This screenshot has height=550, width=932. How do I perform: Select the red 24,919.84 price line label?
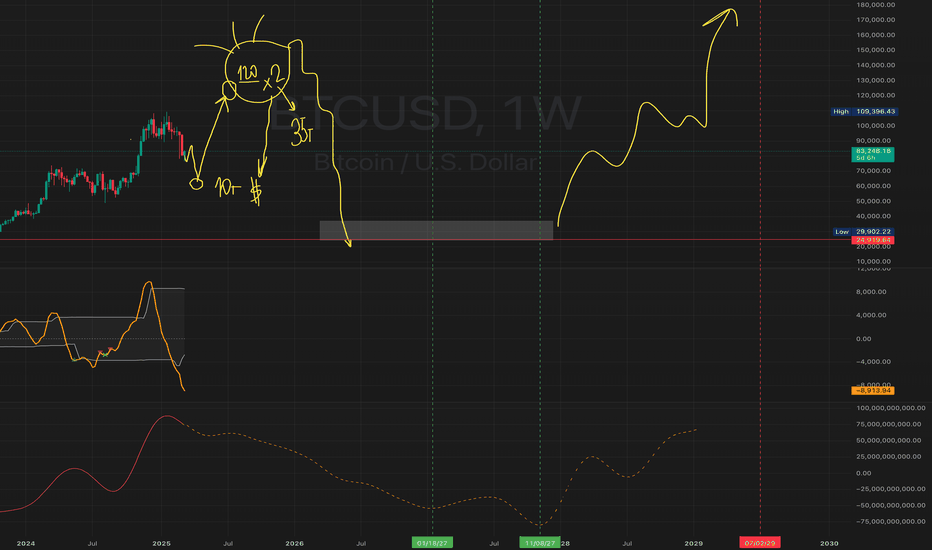[873, 240]
